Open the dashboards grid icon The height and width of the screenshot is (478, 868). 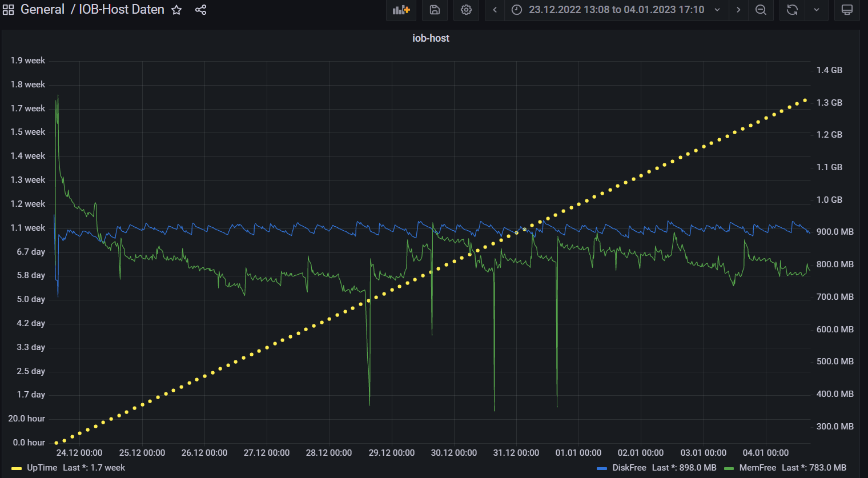(9, 10)
